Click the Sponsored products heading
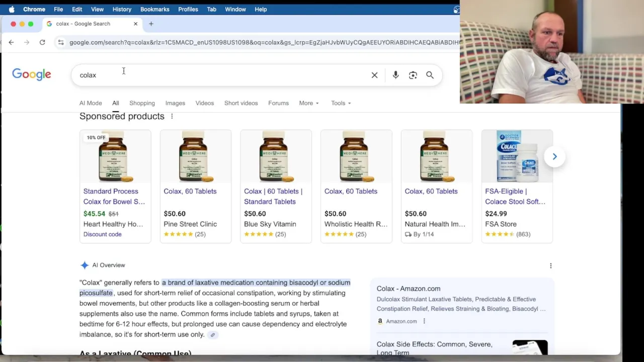 click(x=122, y=116)
